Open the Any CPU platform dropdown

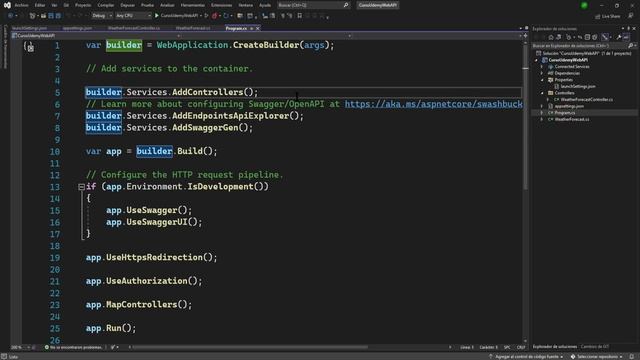click(x=133, y=16)
